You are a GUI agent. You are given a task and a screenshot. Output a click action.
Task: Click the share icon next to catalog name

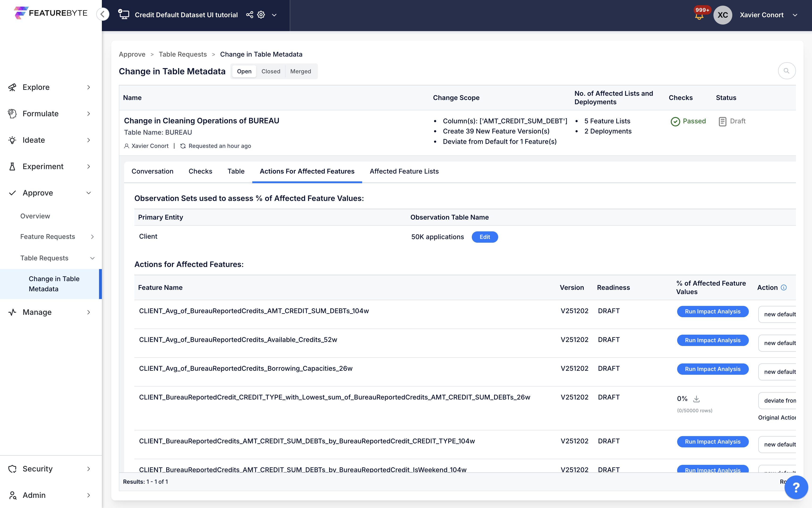point(249,15)
